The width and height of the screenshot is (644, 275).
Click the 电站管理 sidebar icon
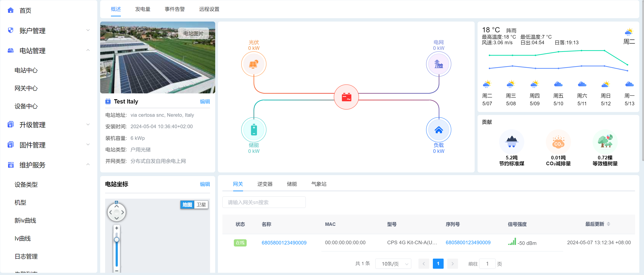click(11, 51)
